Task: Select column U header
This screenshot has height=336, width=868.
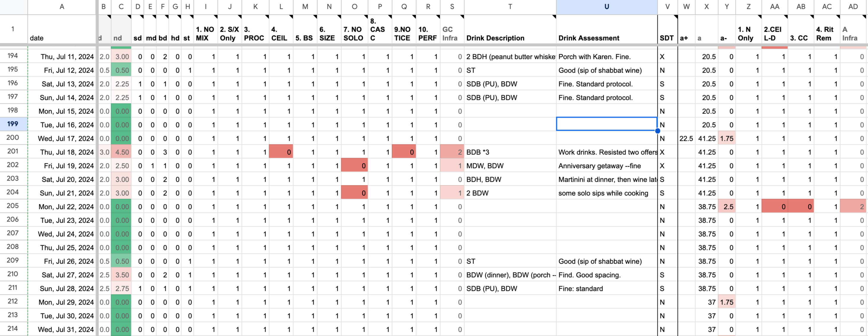Action: [606, 7]
